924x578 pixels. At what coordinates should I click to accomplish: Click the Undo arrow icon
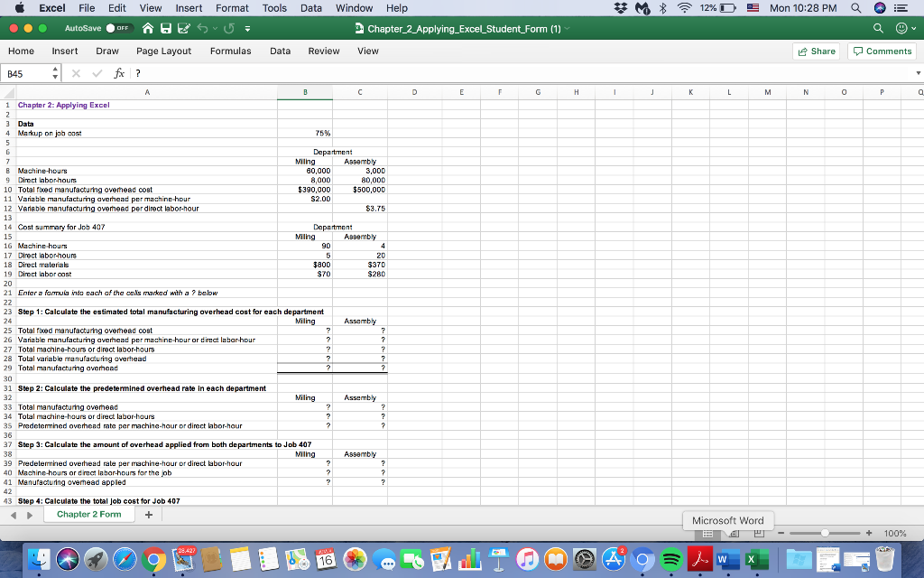[203, 28]
